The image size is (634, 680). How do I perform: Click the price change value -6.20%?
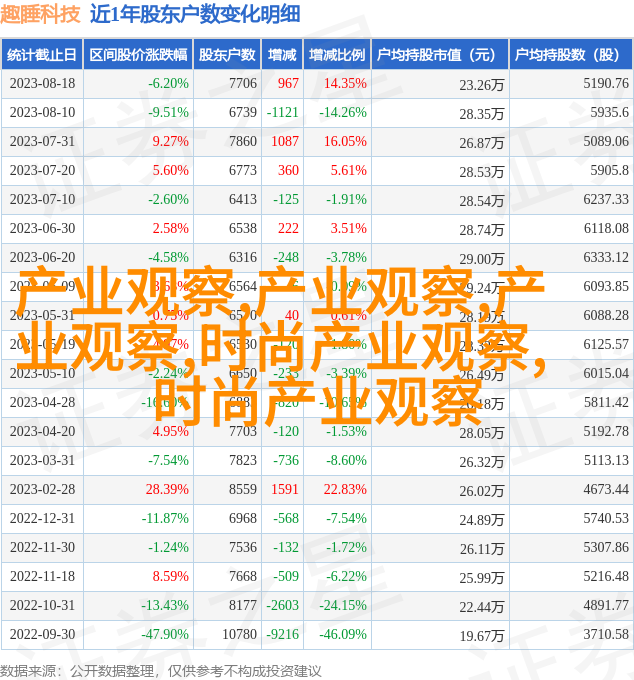[168, 83]
